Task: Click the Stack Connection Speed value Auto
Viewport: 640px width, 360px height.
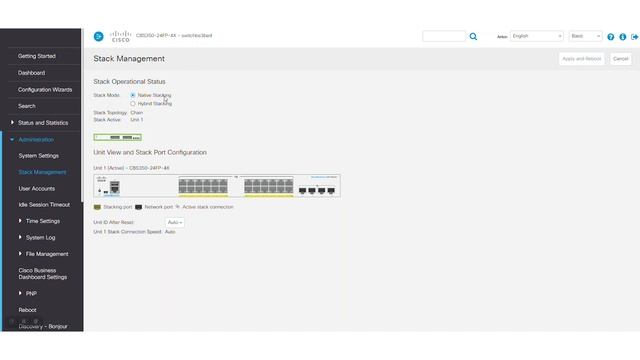Action: (170, 232)
